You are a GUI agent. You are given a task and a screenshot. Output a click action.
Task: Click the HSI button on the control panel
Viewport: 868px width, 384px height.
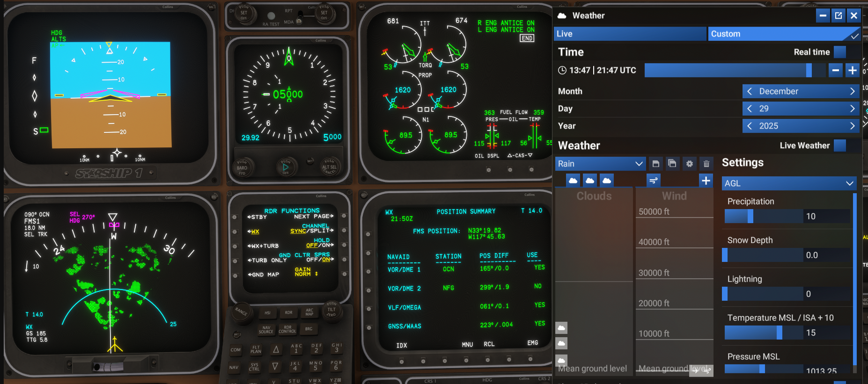point(267,313)
